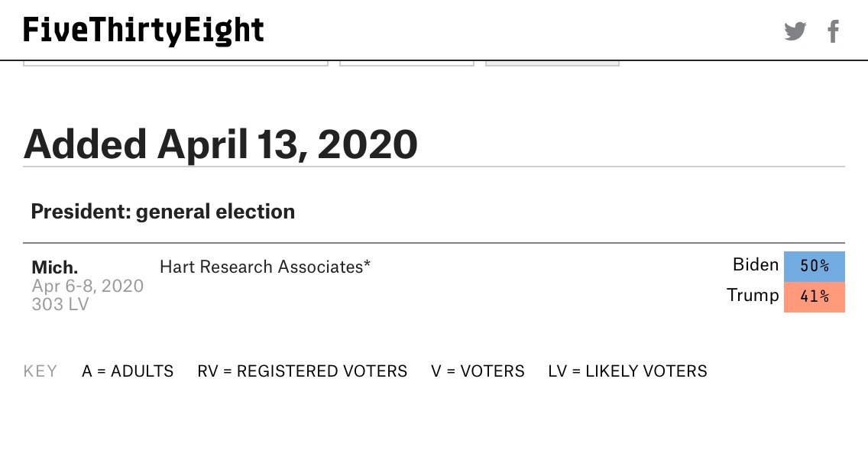The width and height of the screenshot is (868, 450).
Task: Click the FiveThirtyEight logo
Action: click(144, 31)
